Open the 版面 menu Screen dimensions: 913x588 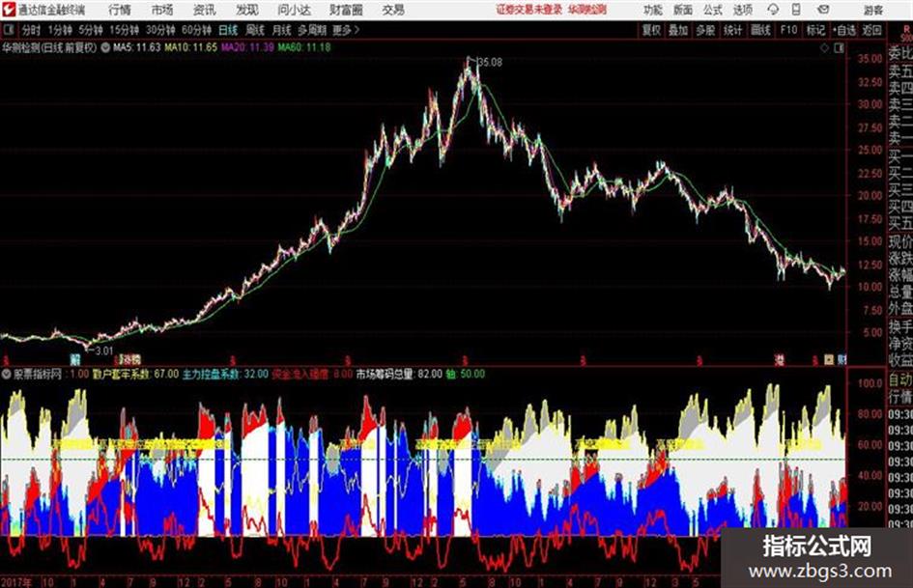click(x=683, y=10)
